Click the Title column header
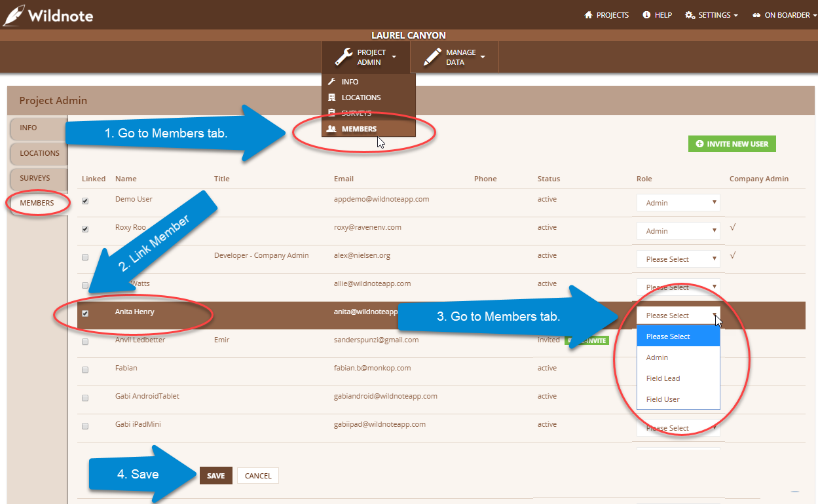 222,179
